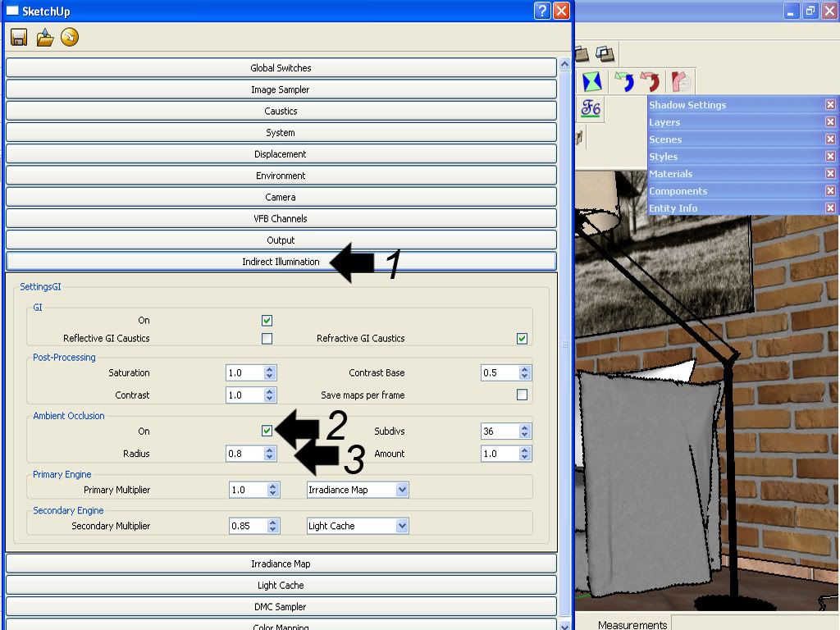This screenshot has width=840, height=630.
Task: Open the Primary Engine dropdown
Action: pyautogui.click(x=358, y=490)
